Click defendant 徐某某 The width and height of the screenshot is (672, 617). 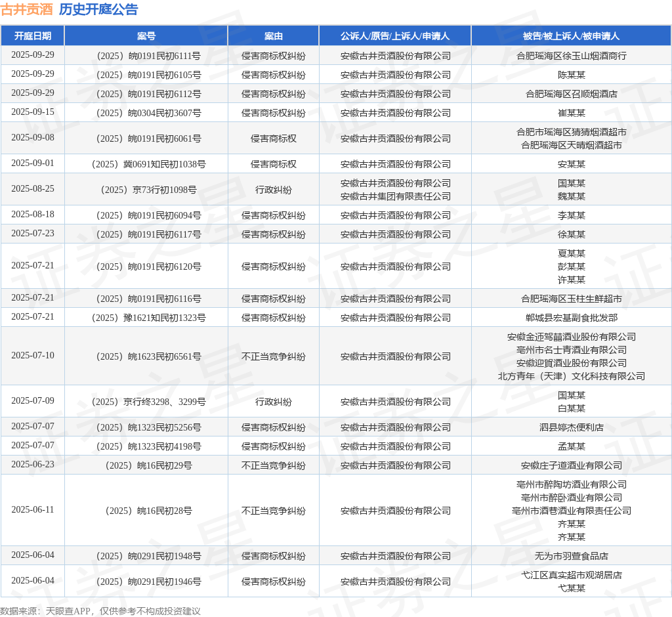click(x=572, y=234)
